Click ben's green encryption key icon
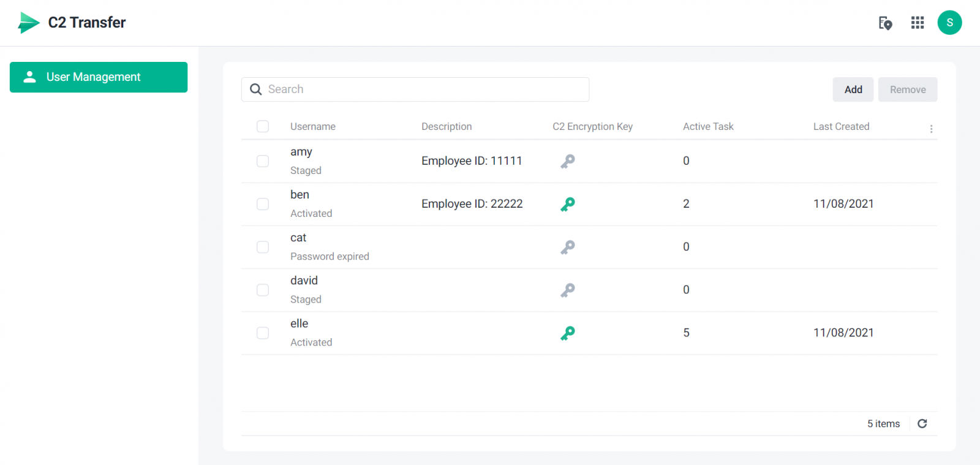Viewport: 980px width, 465px height. point(568,204)
